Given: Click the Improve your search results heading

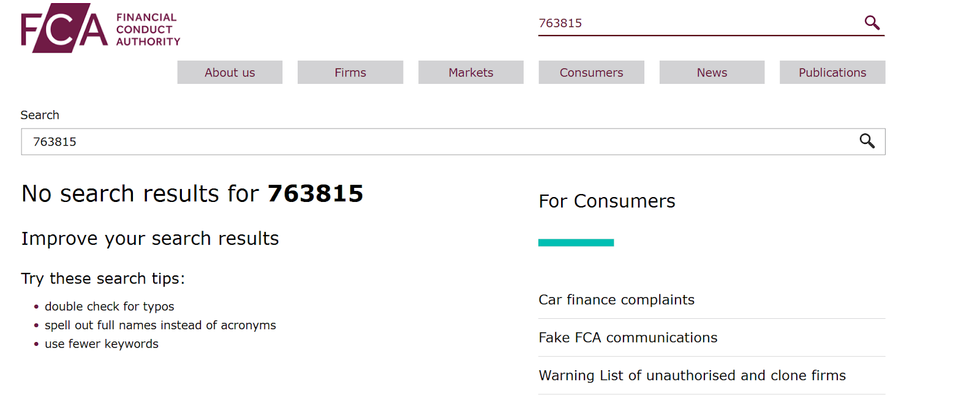Looking at the screenshot, I should [150, 239].
